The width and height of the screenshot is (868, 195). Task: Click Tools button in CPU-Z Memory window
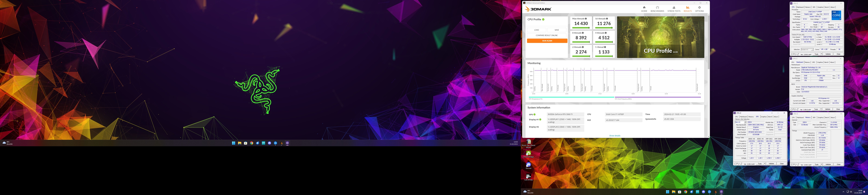[817, 164]
